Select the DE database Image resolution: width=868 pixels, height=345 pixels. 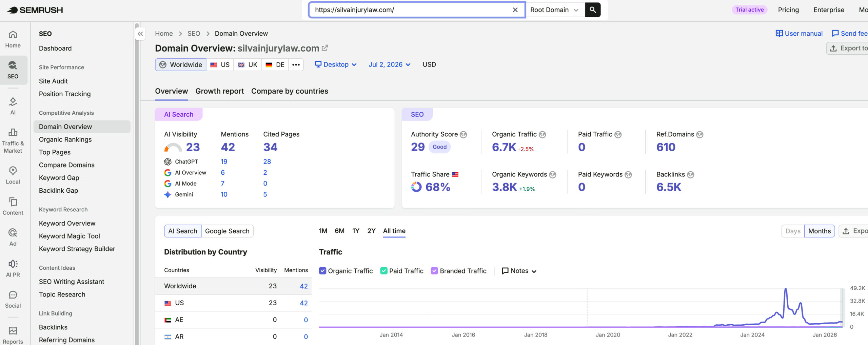point(275,64)
